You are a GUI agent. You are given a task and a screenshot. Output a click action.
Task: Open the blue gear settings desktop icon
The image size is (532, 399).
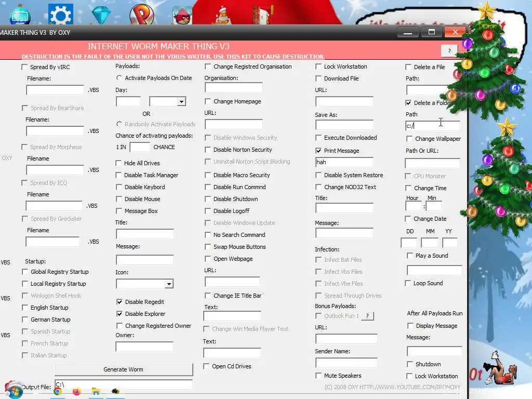point(60,14)
